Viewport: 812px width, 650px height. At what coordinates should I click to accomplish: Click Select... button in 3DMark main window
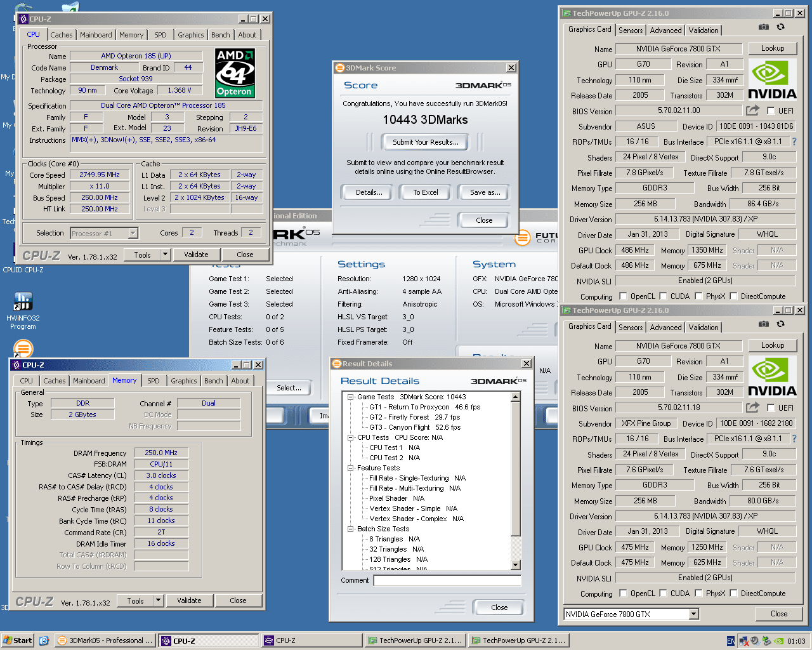289,388
